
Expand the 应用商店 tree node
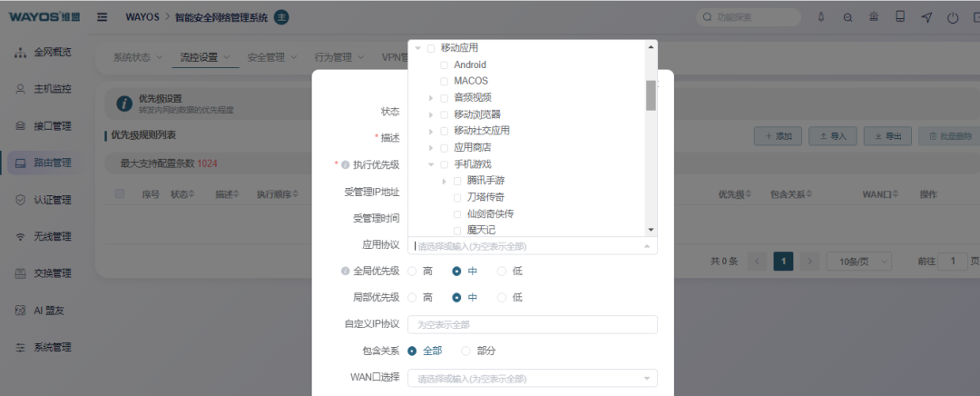[431, 148]
